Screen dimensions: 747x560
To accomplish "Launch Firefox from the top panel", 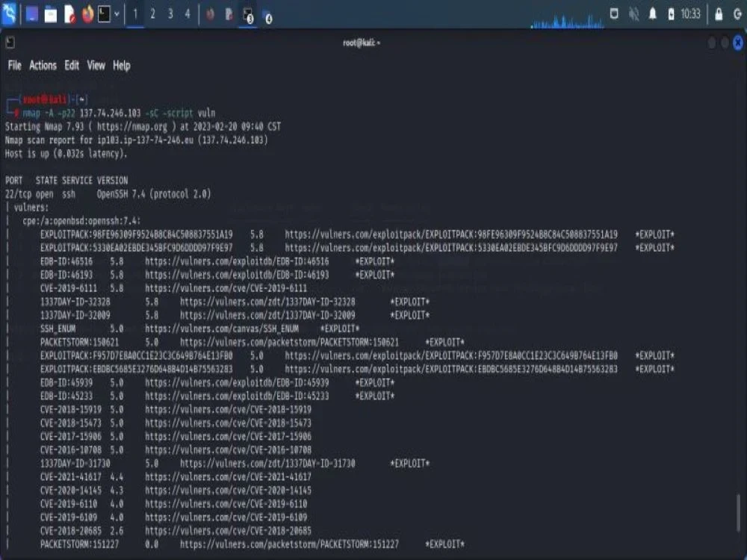I will pos(87,14).
